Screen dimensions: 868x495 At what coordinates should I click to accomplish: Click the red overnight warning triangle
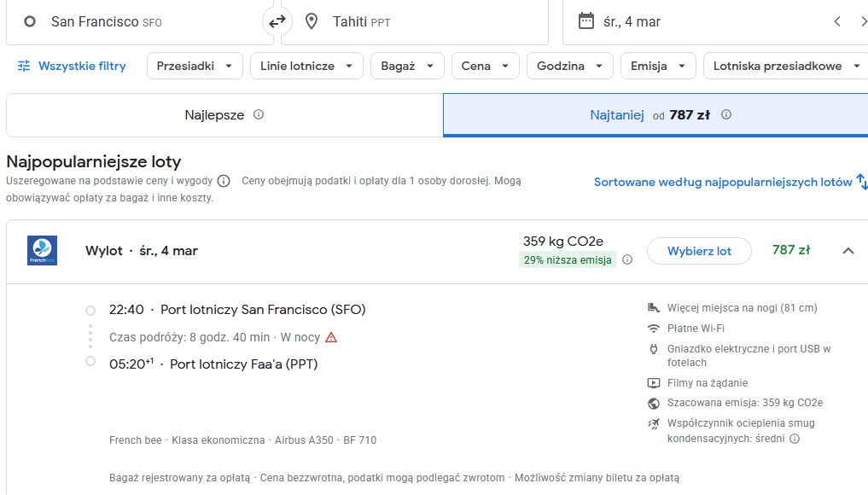click(331, 337)
